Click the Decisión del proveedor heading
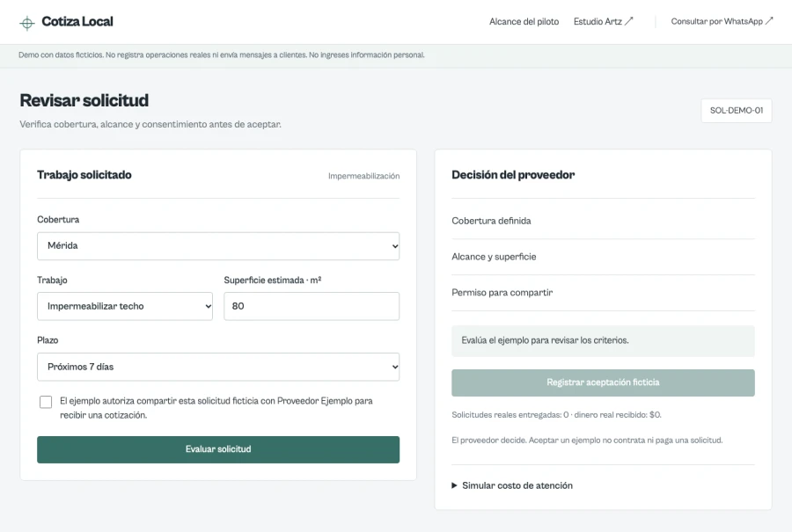This screenshot has height=532, width=792. pos(513,175)
